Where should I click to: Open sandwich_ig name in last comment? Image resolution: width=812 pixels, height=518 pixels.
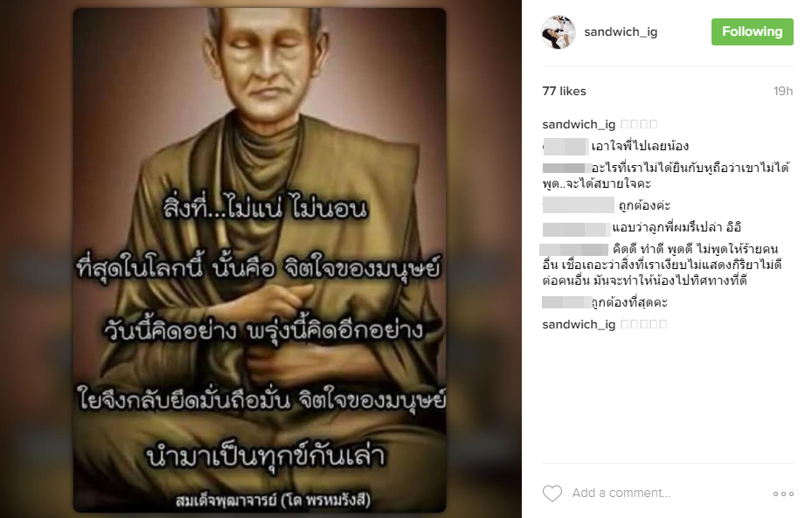tap(579, 324)
